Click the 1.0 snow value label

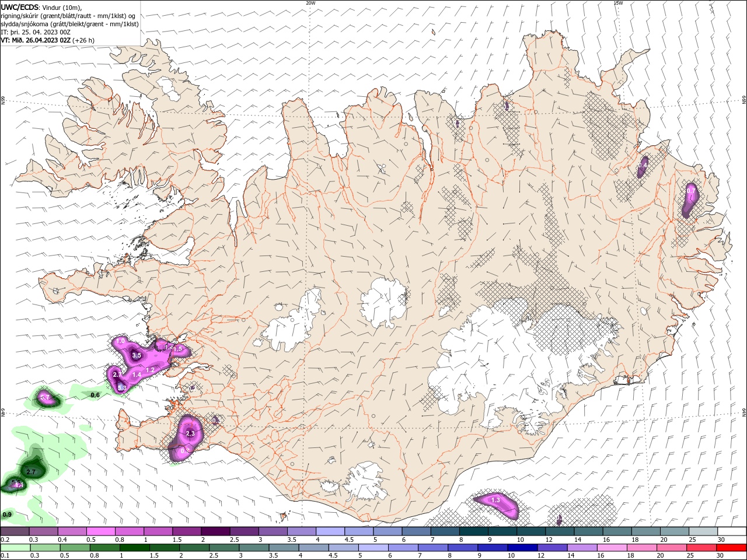point(121,341)
